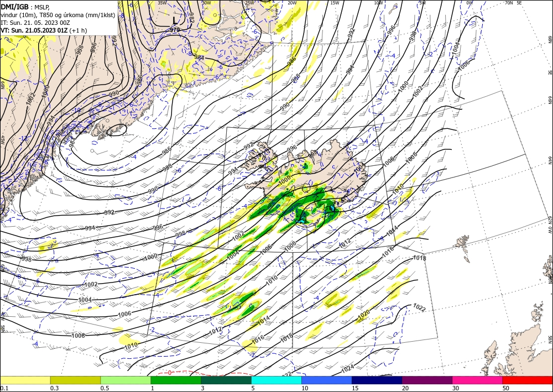Screen dimensions: 553x392
Task: Click the -10 isotherm label
Action: click(76, 110)
